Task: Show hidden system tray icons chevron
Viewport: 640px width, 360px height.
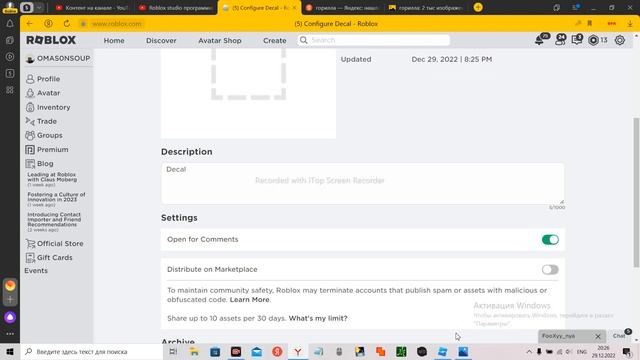Action: 529,351
